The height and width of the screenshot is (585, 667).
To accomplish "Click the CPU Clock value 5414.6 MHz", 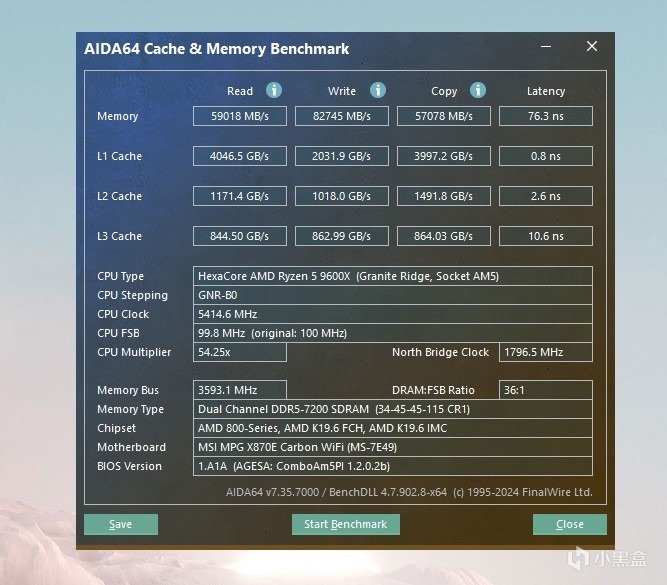I will click(393, 314).
